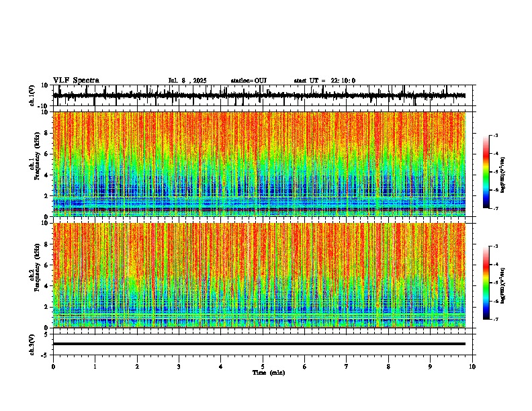Click the "station=OUI" header text

pyautogui.click(x=249, y=81)
